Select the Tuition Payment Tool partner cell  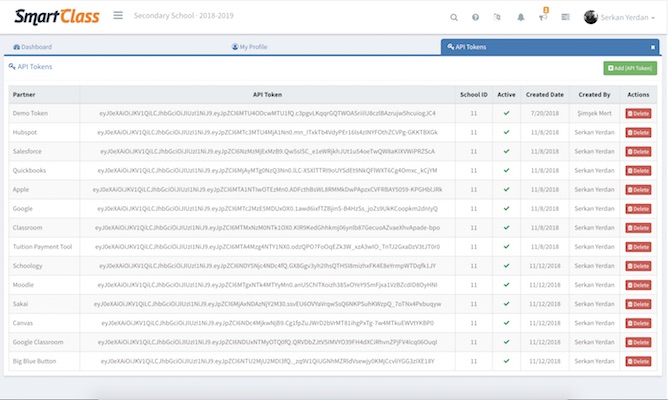pyautogui.click(x=42, y=247)
